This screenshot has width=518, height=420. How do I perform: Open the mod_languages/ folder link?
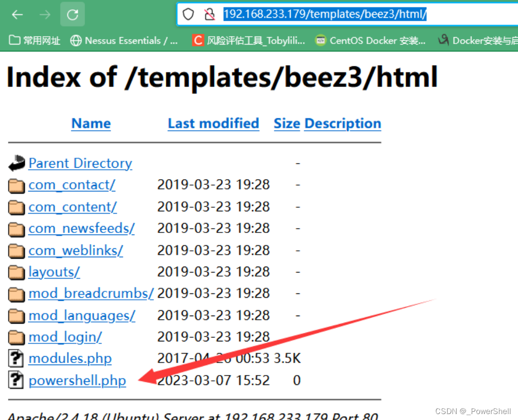[82, 316]
